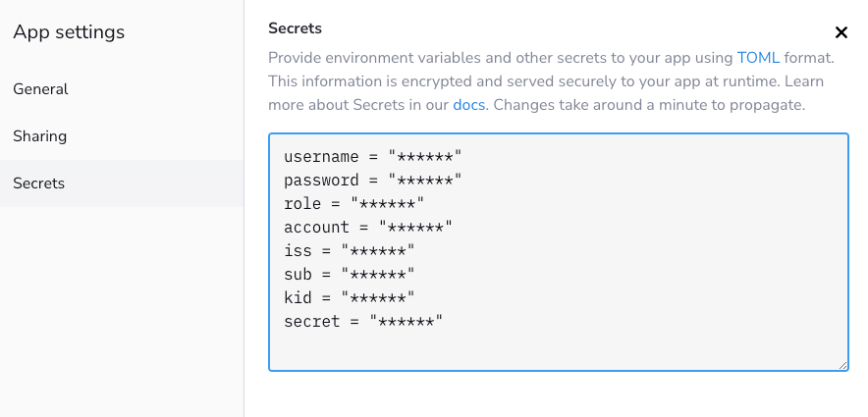Click the App settings sidebar heading
Screen dimensions: 868x417
[69, 32]
